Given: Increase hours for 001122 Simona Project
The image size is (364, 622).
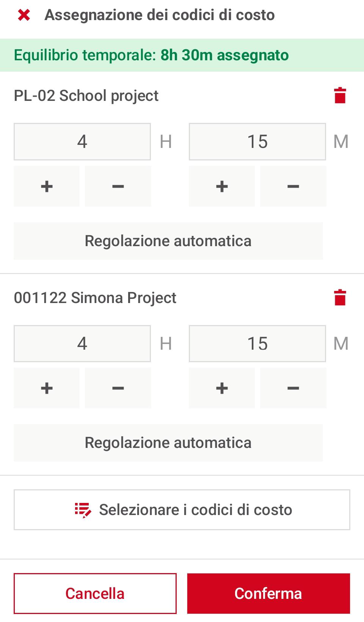Looking at the screenshot, I should click(47, 388).
